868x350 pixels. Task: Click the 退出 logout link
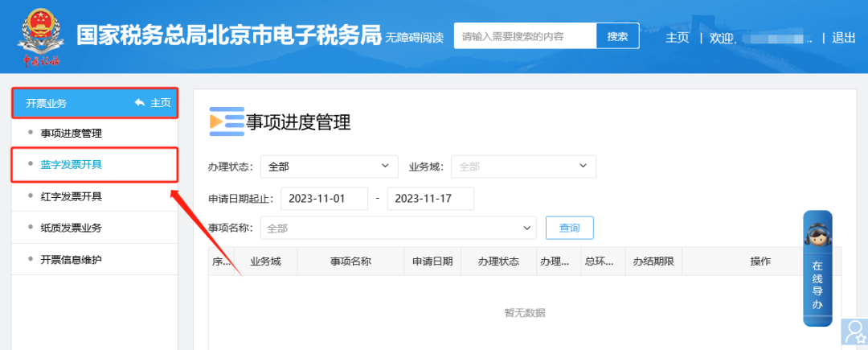coord(844,37)
